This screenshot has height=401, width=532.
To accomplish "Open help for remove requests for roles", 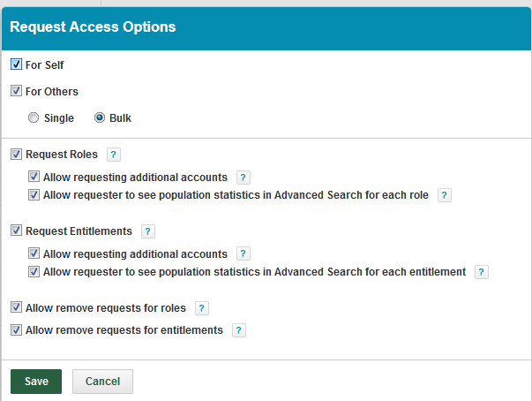I will coord(201,308).
